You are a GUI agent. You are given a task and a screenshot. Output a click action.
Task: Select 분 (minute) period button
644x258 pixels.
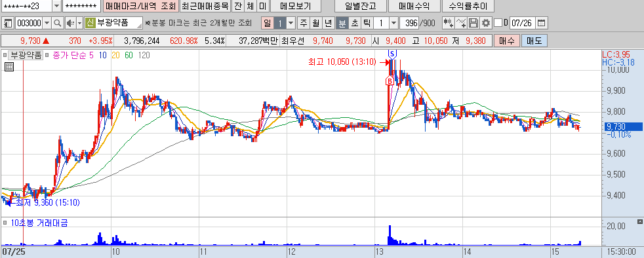(342, 23)
